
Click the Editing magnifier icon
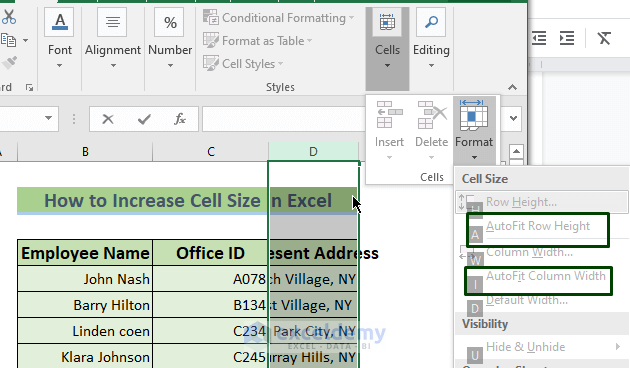point(431,22)
